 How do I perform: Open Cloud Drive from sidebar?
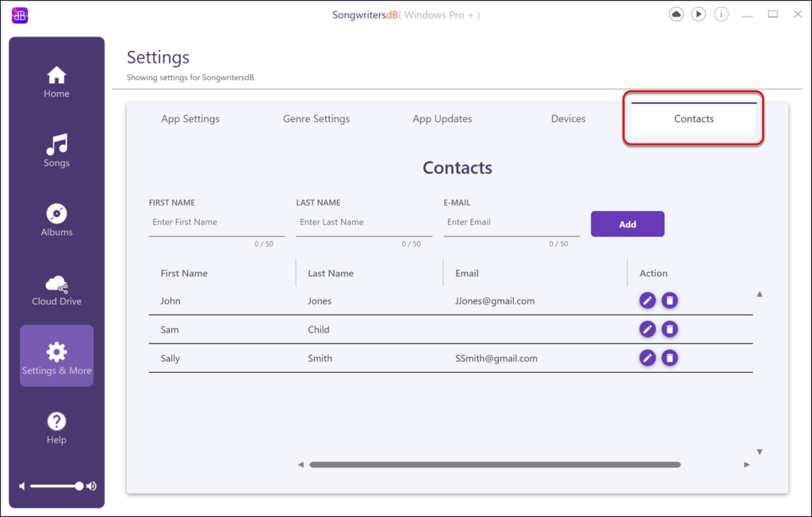56,290
